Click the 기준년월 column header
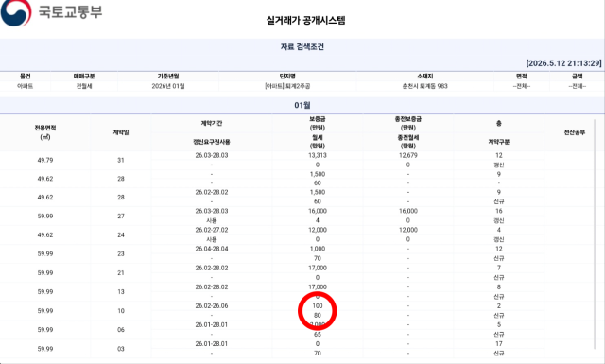The image size is (605, 364). pyautogui.click(x=168, y=77)
